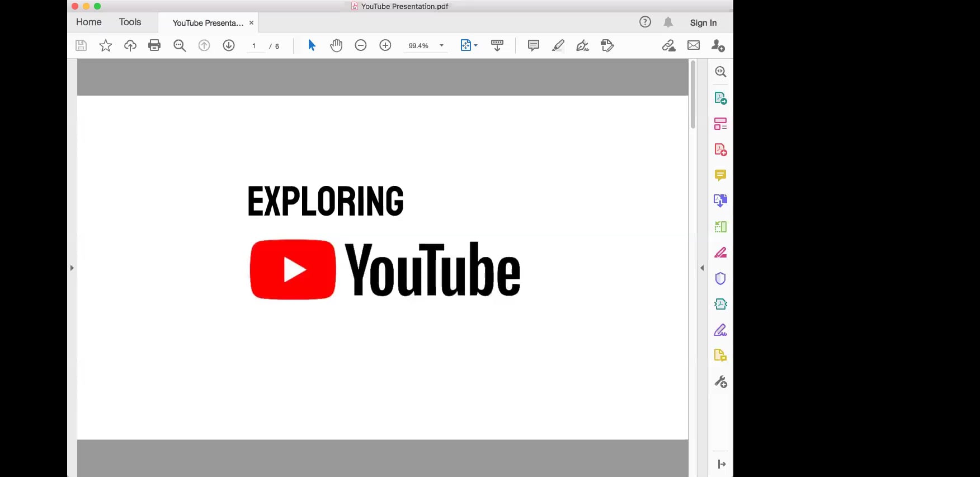Zoom out with the minus button
Screen dimensions: 980x477
coord(361,45)
